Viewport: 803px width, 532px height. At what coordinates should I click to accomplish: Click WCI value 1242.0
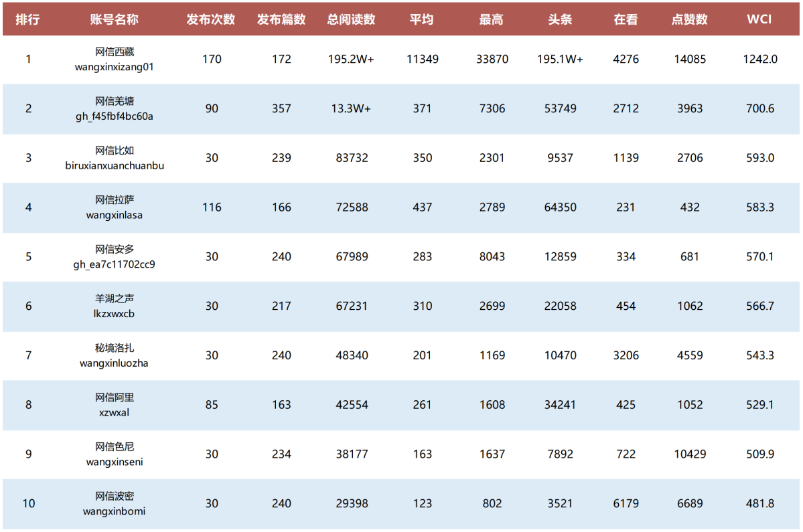[x=760, y=60]
